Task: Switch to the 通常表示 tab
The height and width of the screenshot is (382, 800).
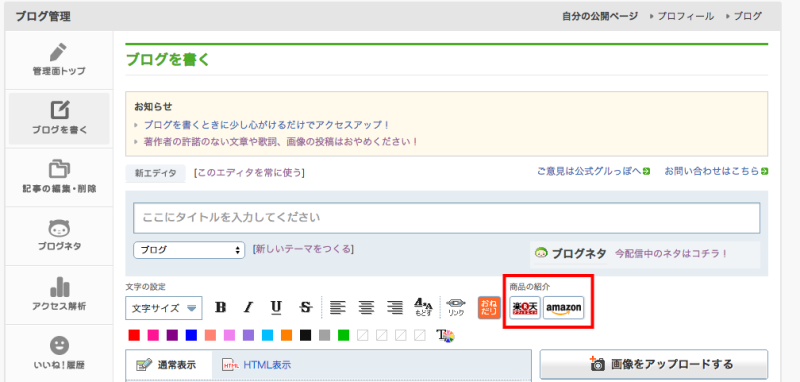Action: click(169, 365)
